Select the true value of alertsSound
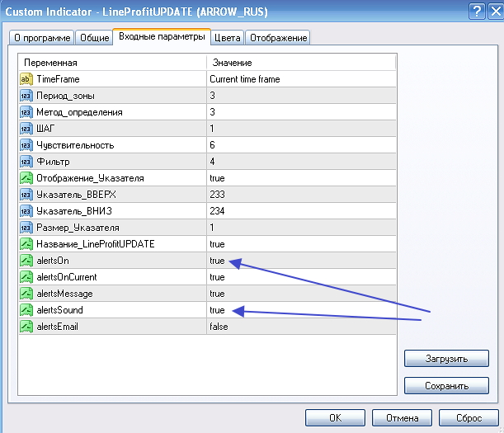 click(217, 310)
